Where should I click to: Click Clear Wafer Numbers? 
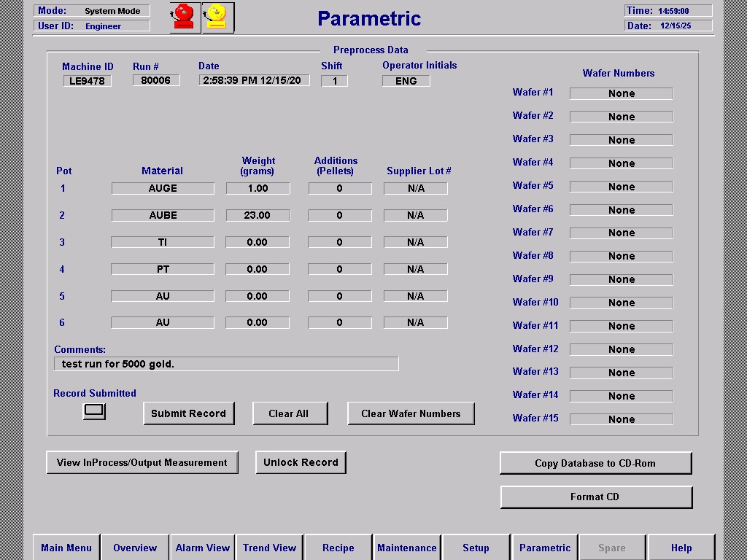coord(411,413)
